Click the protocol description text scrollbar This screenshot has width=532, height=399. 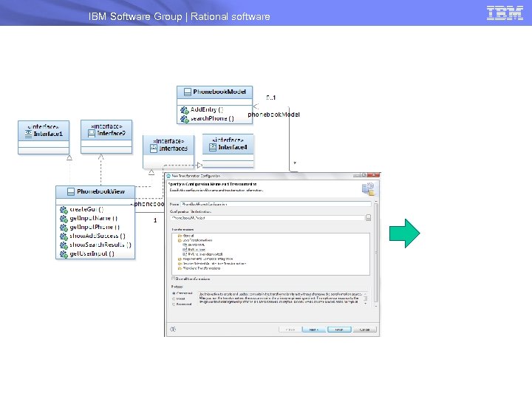[x=366, y=299]
